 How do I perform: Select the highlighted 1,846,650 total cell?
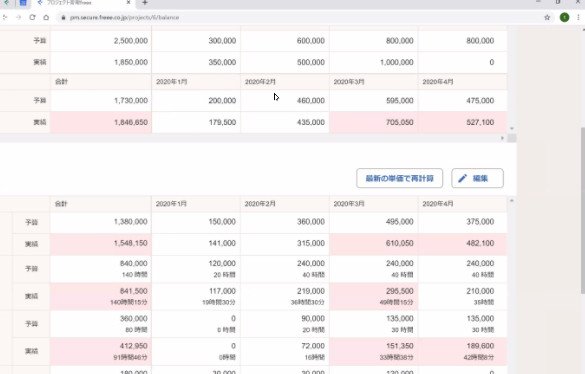(101, 122)
